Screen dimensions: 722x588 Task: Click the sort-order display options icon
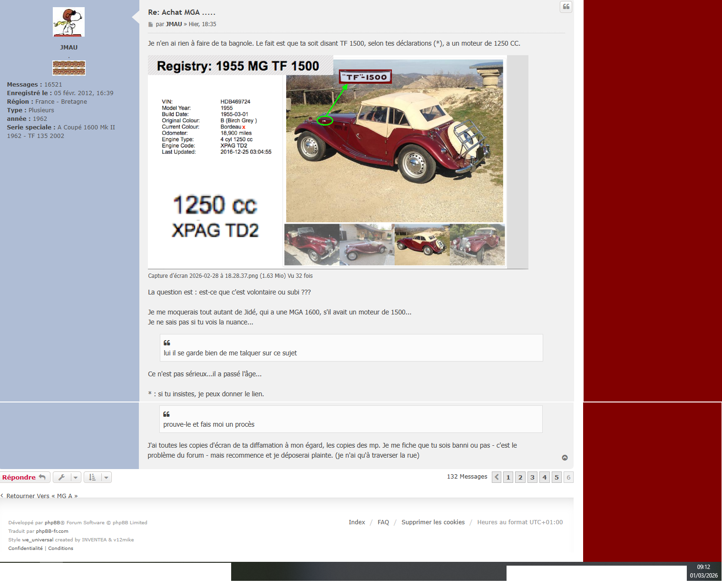(92, 477)
